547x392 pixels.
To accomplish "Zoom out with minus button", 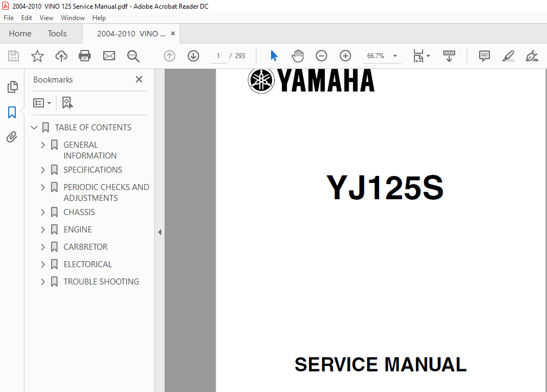I will 321,56.
